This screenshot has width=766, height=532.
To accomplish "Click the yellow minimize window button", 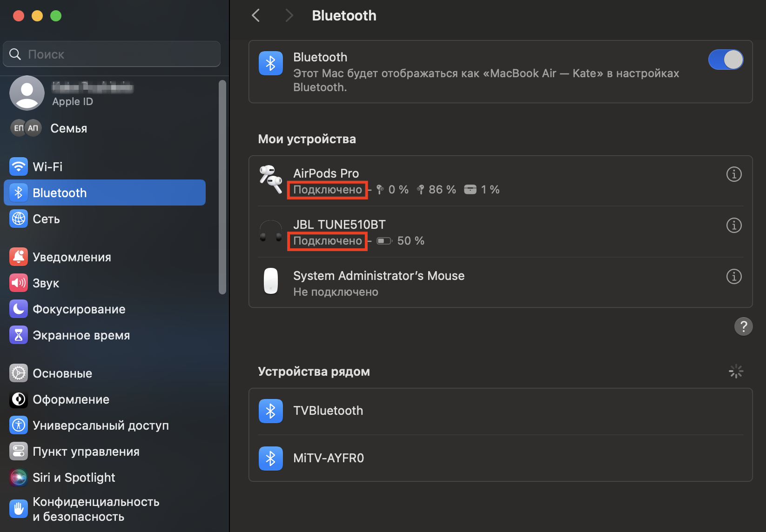I will tap(37, 16).
